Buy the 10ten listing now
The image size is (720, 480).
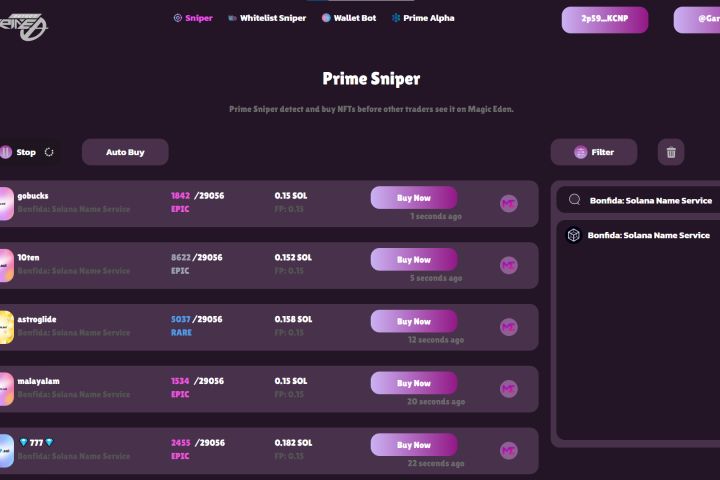tap(413, 260)
